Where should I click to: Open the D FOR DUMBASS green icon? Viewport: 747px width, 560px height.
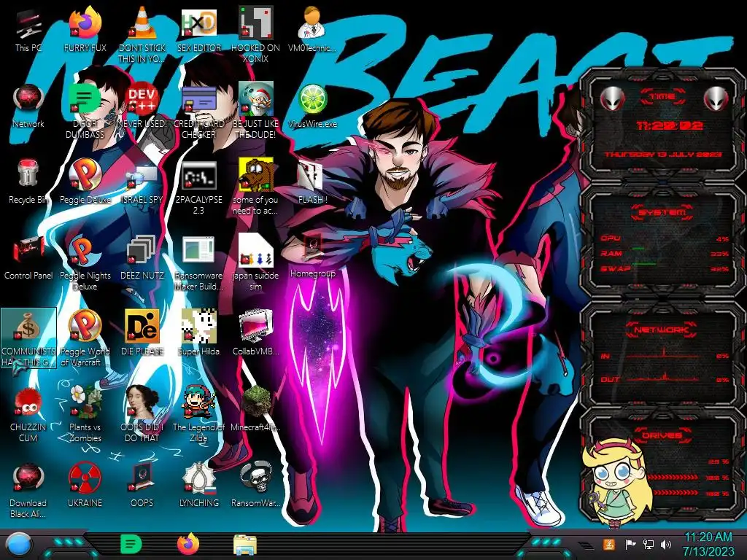85,112
